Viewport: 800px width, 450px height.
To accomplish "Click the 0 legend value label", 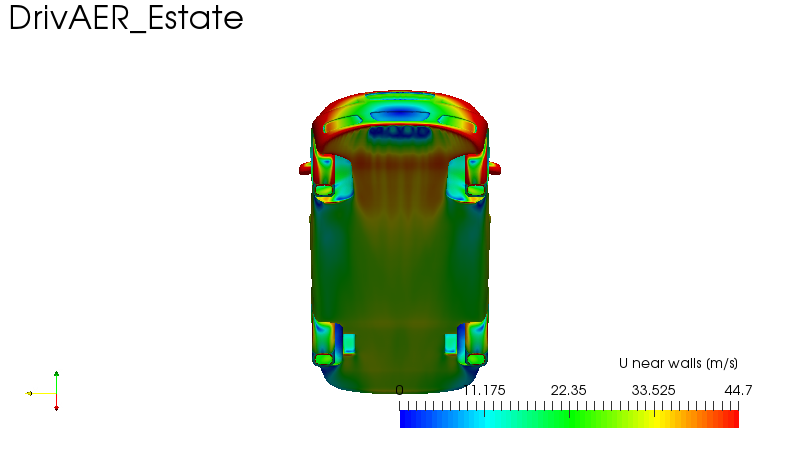I will tap(399, 390).
